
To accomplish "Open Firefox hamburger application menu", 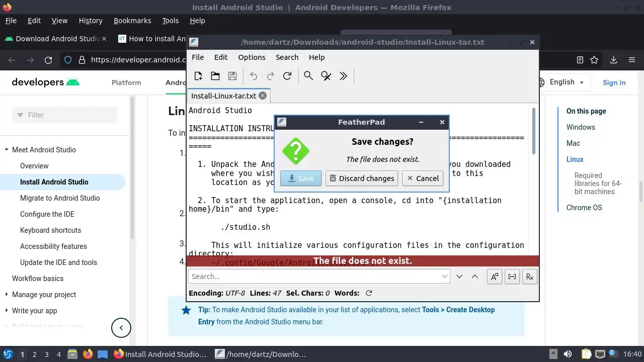I will tap(632, 60).
